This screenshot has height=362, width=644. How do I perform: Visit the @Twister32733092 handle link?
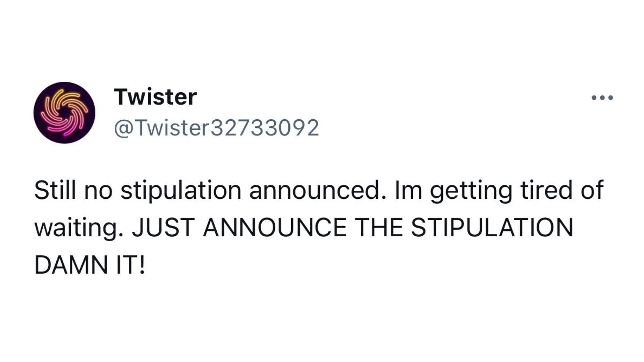pos(216,128)
